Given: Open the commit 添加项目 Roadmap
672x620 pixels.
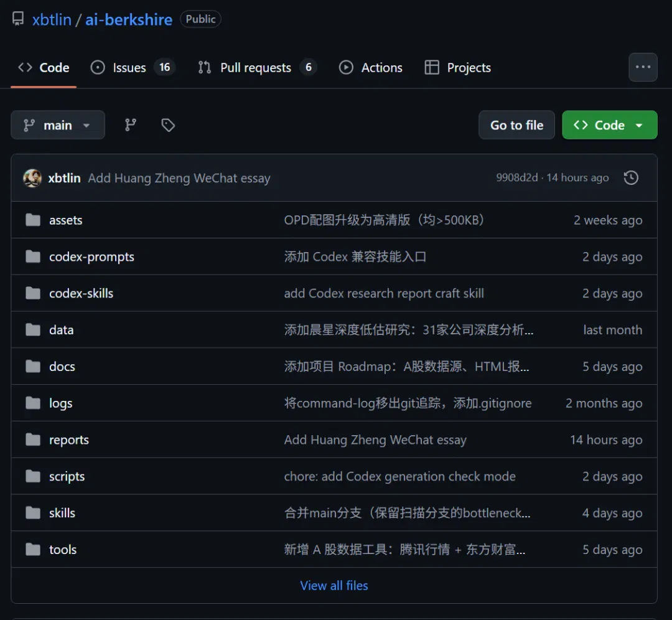Looking at the screenshot, I should [x=406, y=366].
